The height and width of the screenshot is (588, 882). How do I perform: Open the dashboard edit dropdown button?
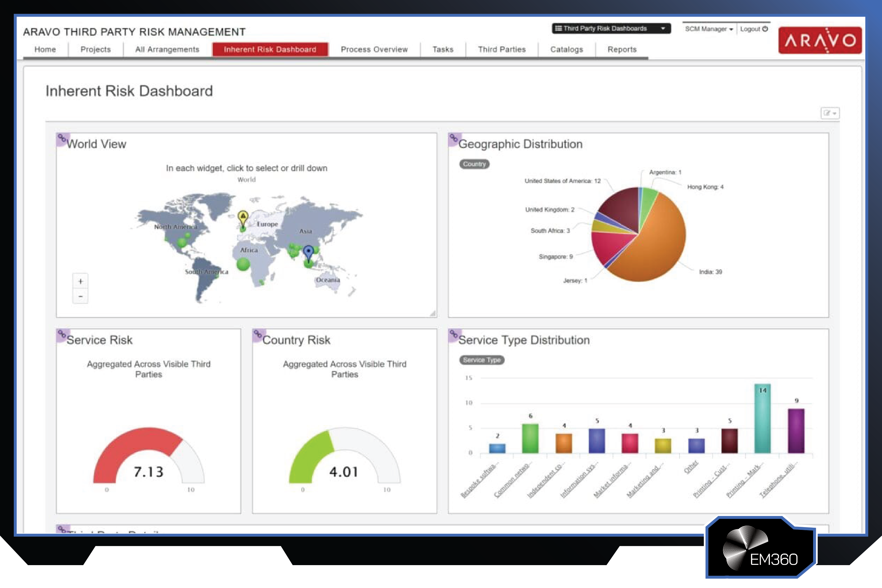830,113
